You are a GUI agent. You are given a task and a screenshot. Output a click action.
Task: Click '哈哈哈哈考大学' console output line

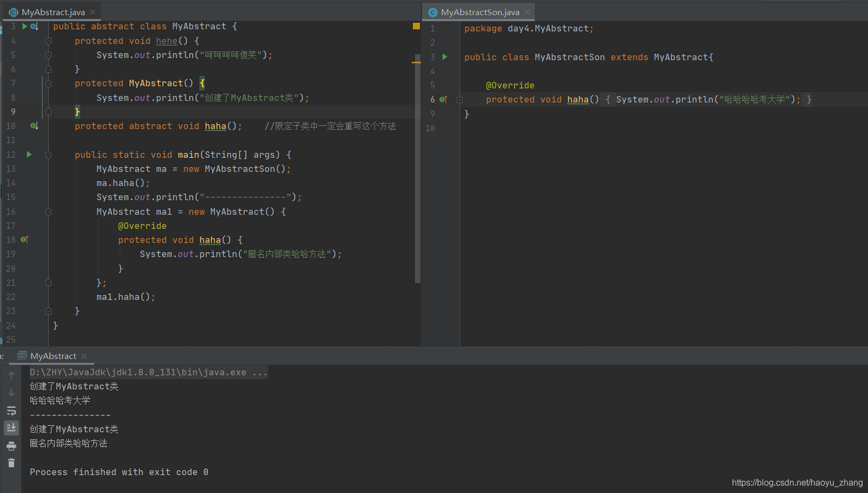[x=60, y=400]
